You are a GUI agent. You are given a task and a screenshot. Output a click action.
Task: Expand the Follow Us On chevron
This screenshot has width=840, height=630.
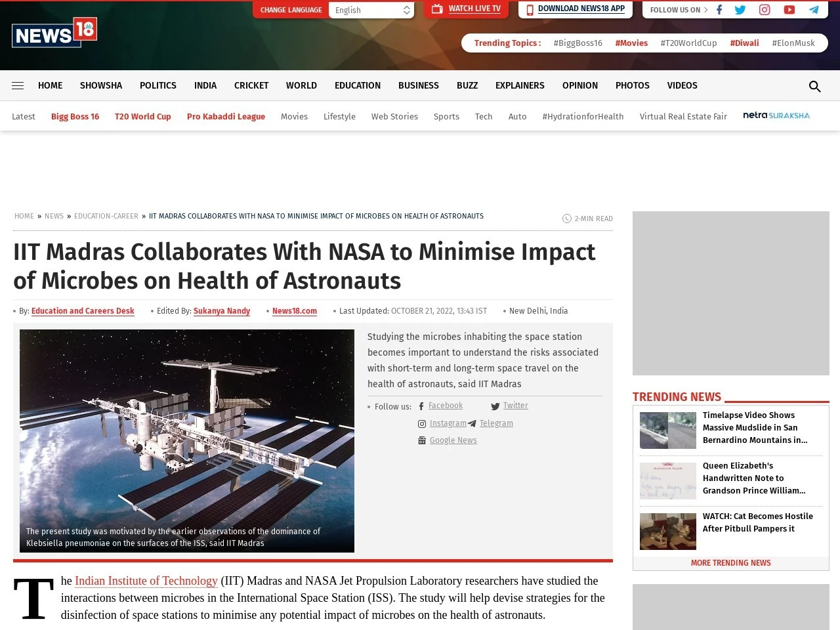[706, 10]
